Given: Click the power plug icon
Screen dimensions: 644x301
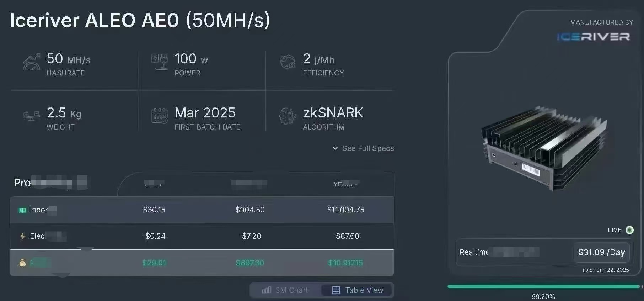Looking at the screenshot, I should [160, 62].
